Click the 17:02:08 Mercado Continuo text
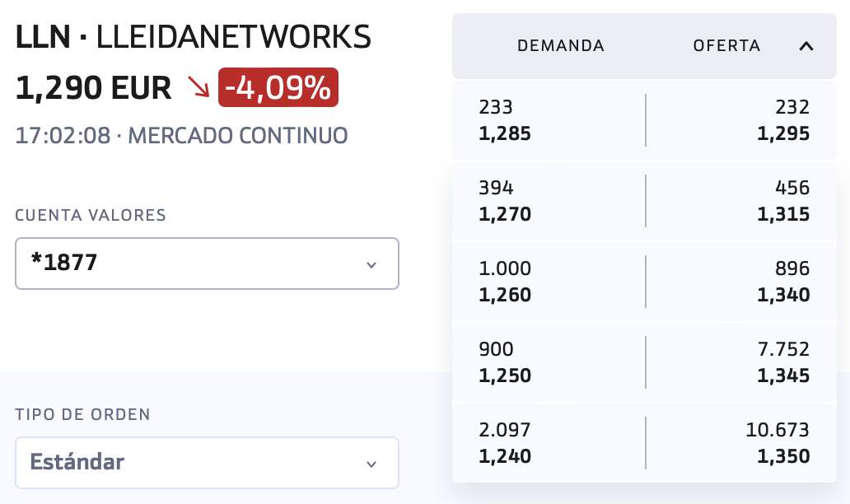 pyautogui.click(x=181, y=135)
